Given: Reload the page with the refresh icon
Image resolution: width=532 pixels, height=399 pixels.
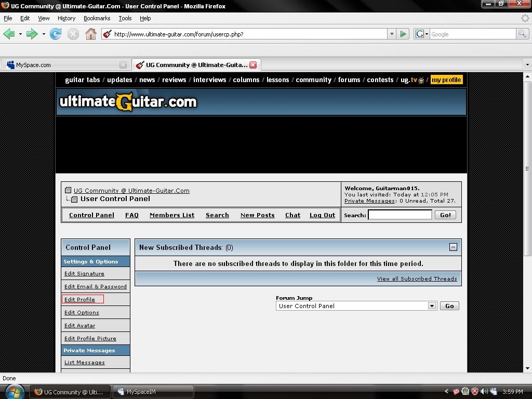Looking at the screenshot, I should (x=55, y=34).
